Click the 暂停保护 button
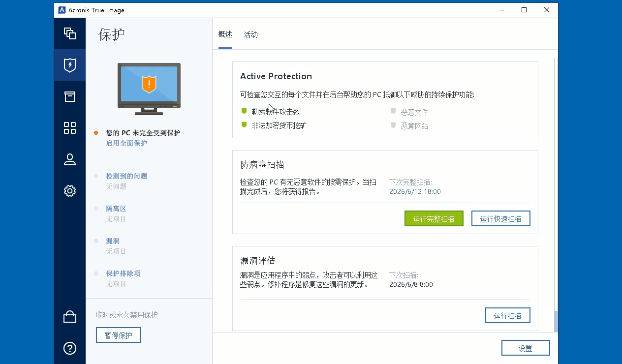622x364 pixels. (119, 335)
